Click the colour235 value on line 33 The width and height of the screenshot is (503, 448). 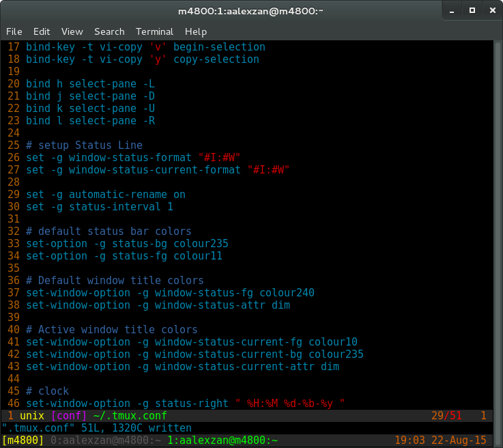click(201, 244)
